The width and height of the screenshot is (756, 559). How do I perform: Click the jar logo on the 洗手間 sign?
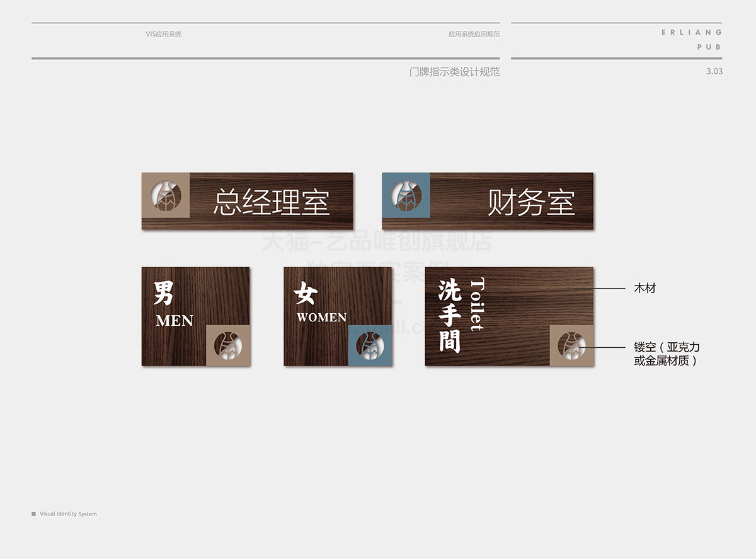click(571, 345)
